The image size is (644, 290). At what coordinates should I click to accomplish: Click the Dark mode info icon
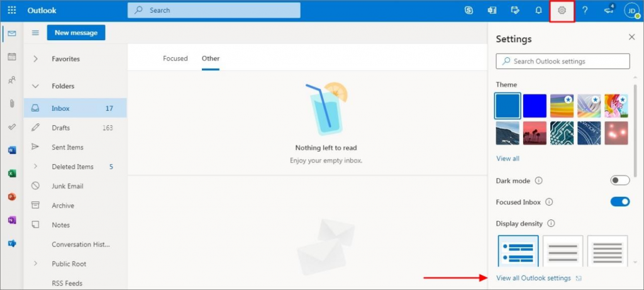(539, 181)
